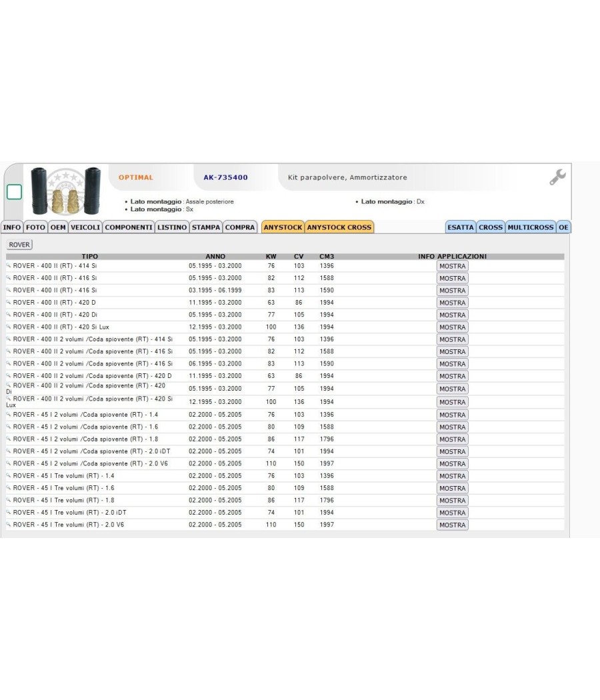
Task: Click MOSTRA for 400 II (RT) 420 Di
Action: click(452, 315)
